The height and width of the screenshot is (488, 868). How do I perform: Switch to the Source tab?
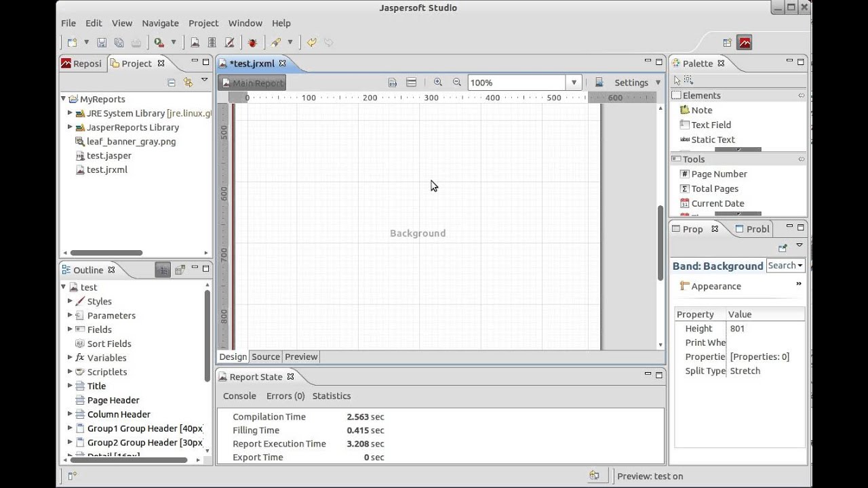(266, 357)
